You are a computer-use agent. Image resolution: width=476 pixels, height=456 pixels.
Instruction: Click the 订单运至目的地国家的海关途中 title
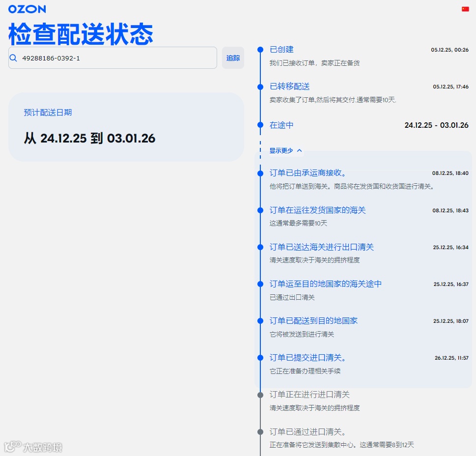coord(325,284)
